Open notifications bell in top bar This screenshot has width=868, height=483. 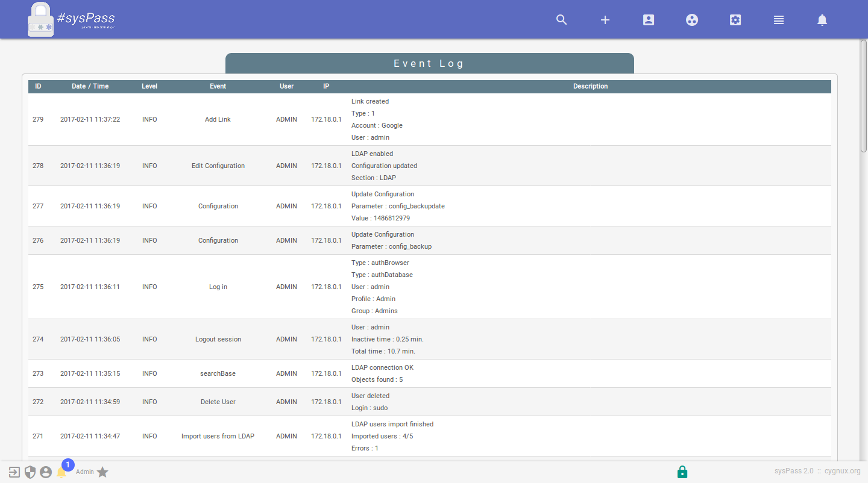pos(822,20)
